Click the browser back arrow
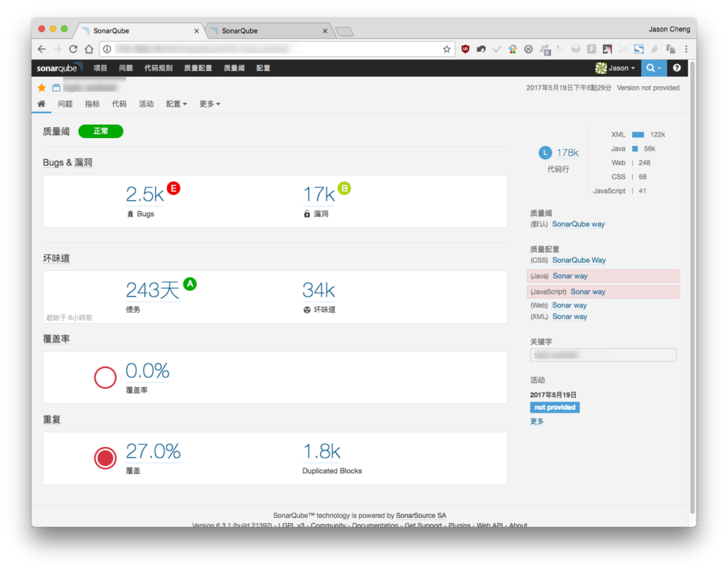Viewport: 728px width, 572px height. click(x=42, y=49)
